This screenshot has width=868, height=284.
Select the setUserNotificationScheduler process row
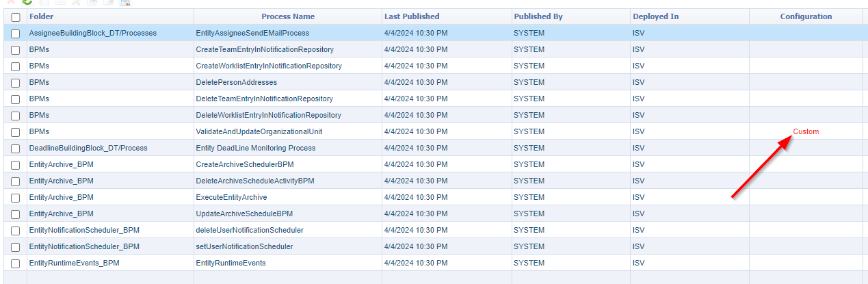(x=244, y=246)
